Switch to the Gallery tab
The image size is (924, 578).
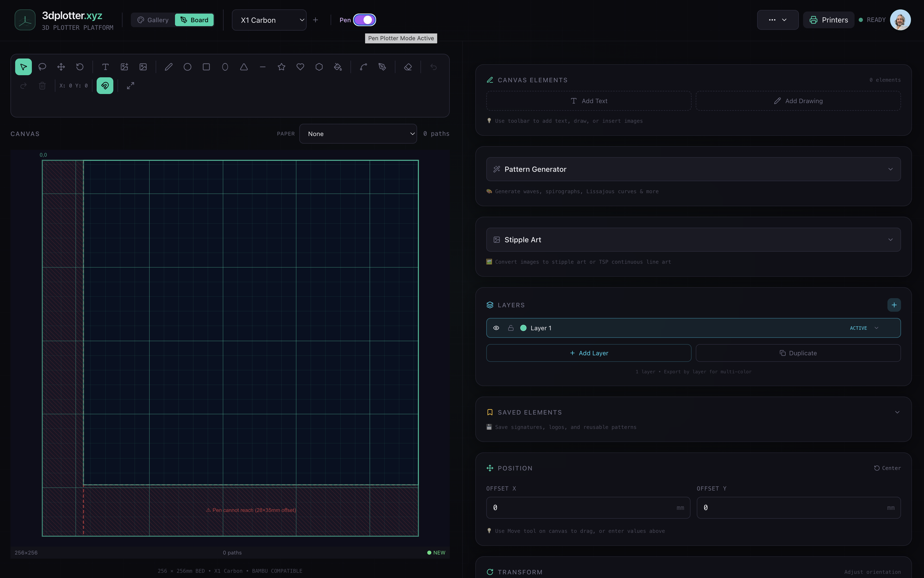click(153, 20)
